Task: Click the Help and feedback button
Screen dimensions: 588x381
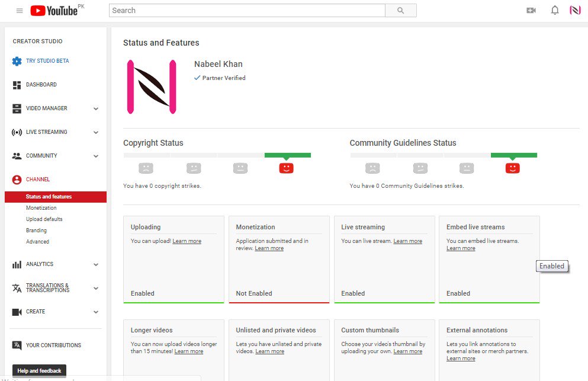Action: pyautogui.click(x=39, y=370)
